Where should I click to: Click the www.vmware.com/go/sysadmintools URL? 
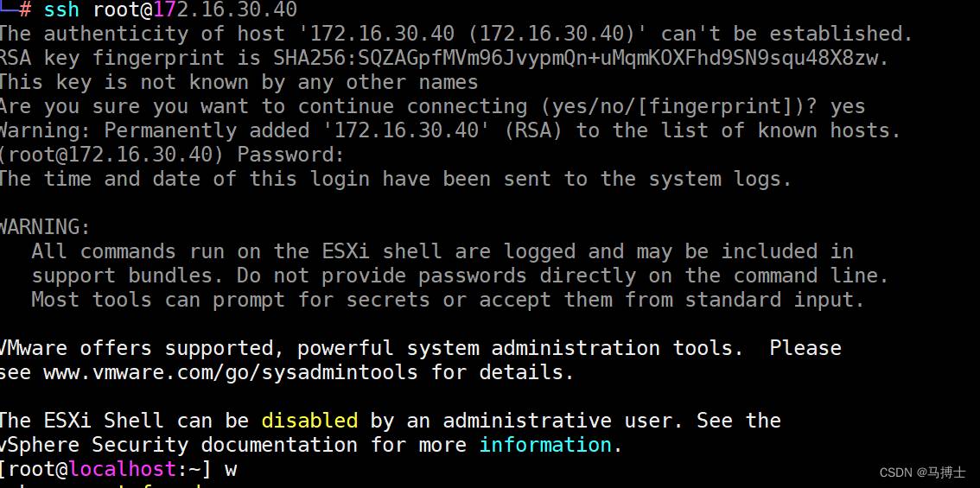(230, 373)
